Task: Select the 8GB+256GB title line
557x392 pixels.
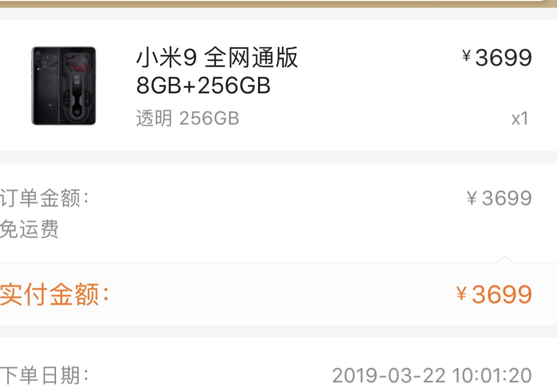Action: pos(203,86)
